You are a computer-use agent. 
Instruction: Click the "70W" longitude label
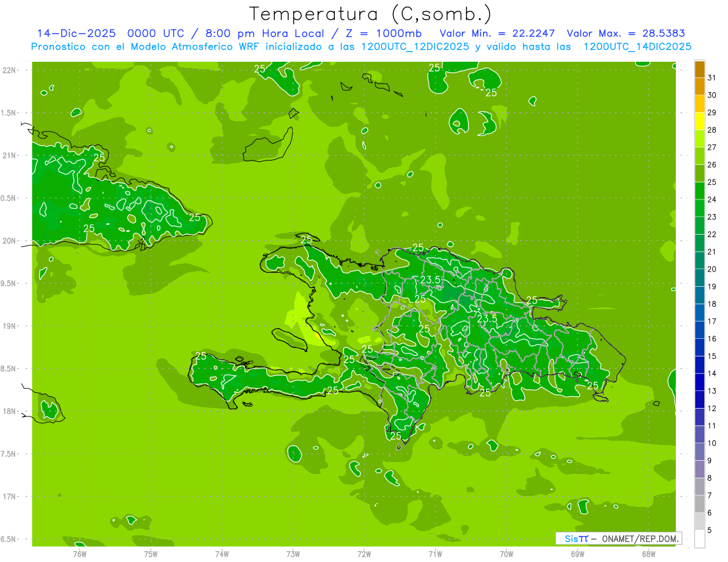pyautogui.click(x=507, y=554)
